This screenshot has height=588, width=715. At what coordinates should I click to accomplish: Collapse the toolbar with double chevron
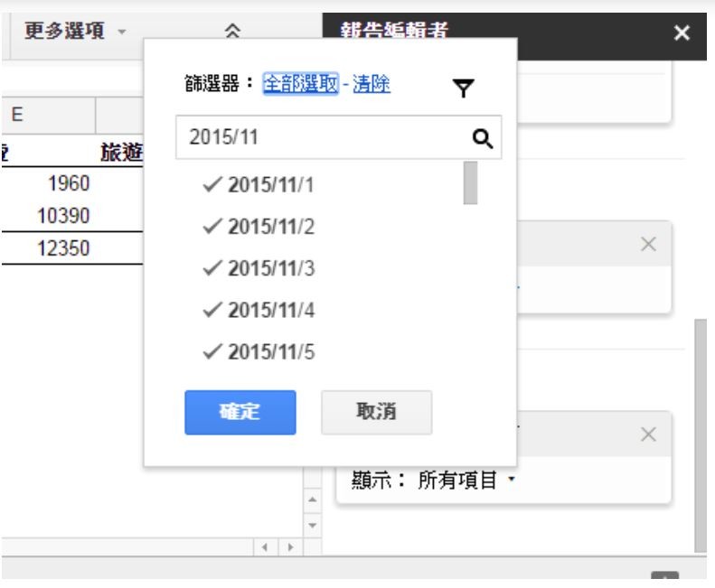pos(232,31)
